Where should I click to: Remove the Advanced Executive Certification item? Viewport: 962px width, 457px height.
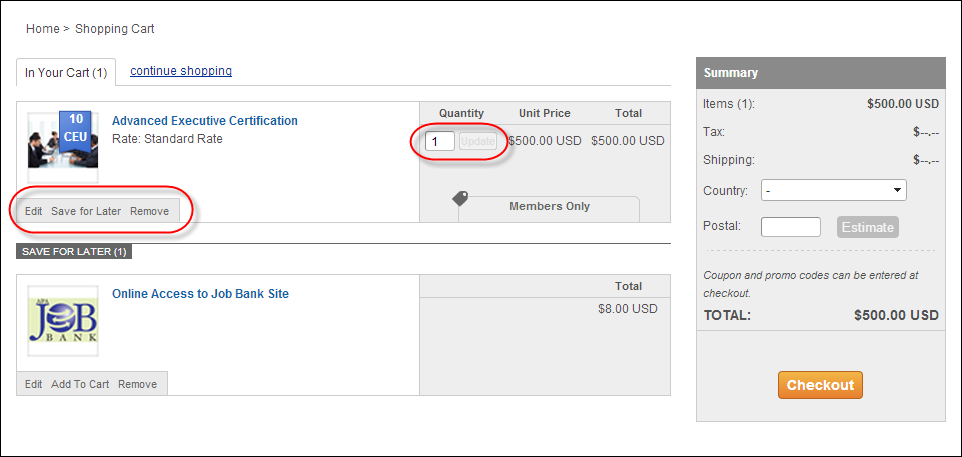(x=149, y=211)
